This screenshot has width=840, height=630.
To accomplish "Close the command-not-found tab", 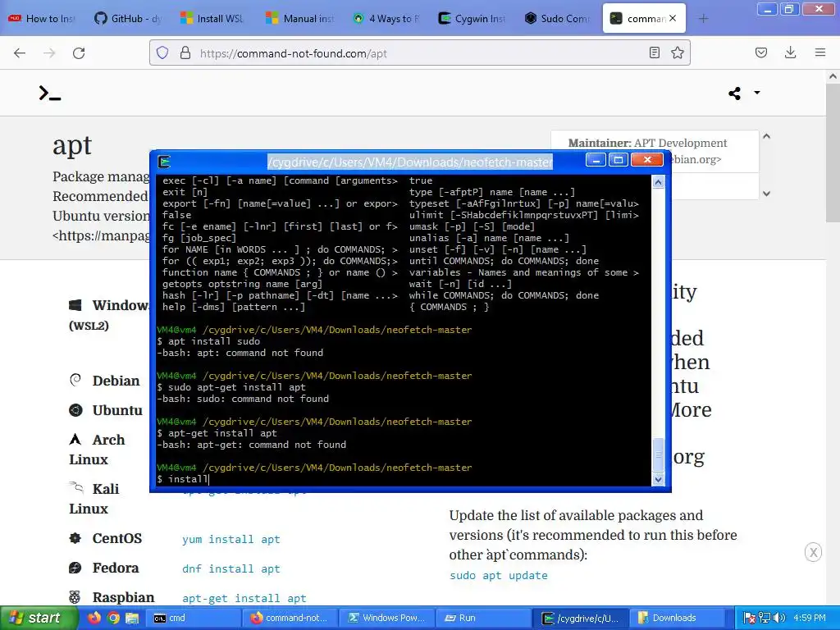I will 673,18.
